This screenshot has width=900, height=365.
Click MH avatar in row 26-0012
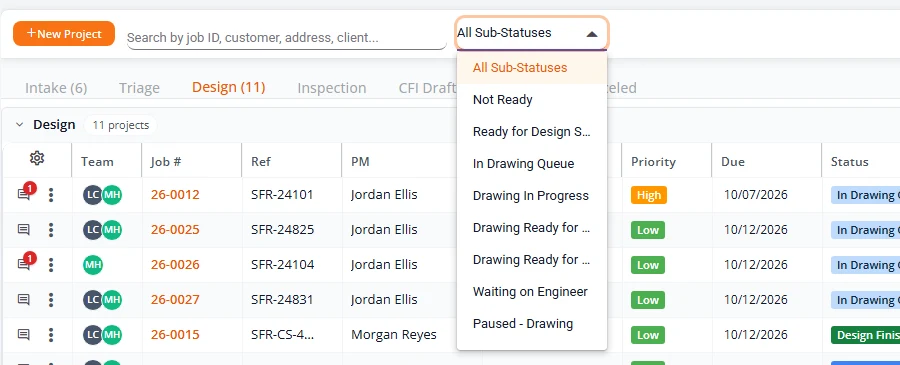112,195
